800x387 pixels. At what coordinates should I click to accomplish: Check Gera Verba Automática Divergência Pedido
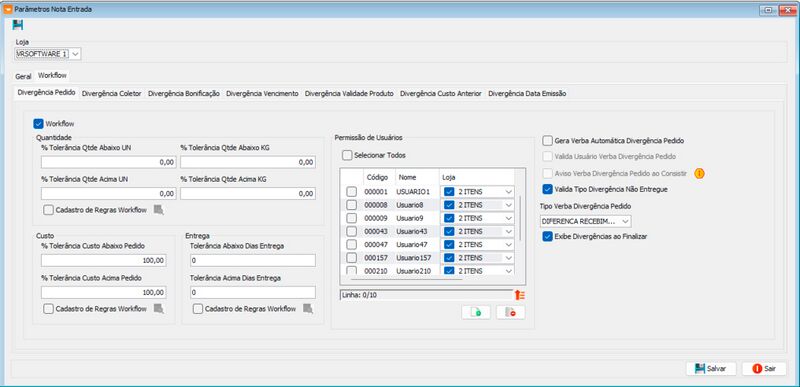[x=547, y=140]
